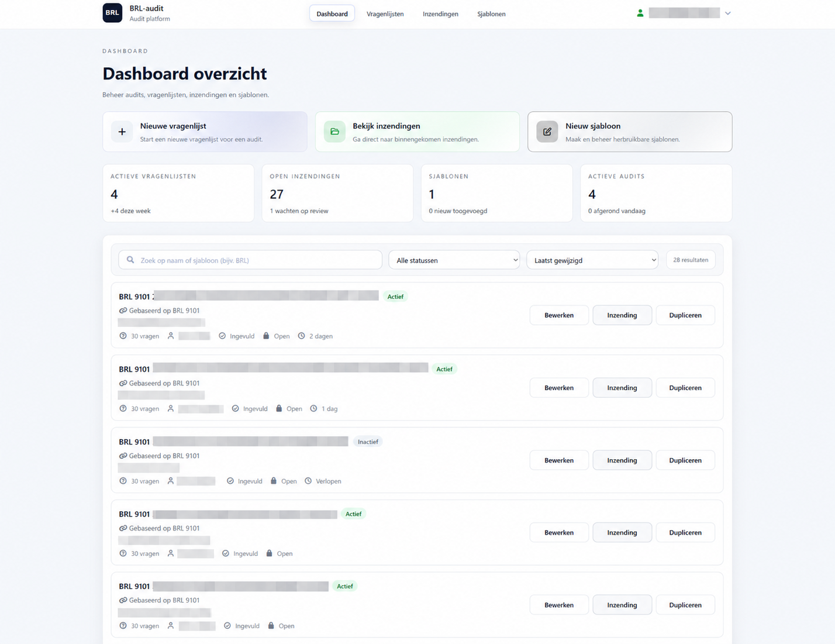Click the lock icon in the 2 dagen row
Image resolution: width=835 pixels, height=644 pixels.
click(266, 336)
